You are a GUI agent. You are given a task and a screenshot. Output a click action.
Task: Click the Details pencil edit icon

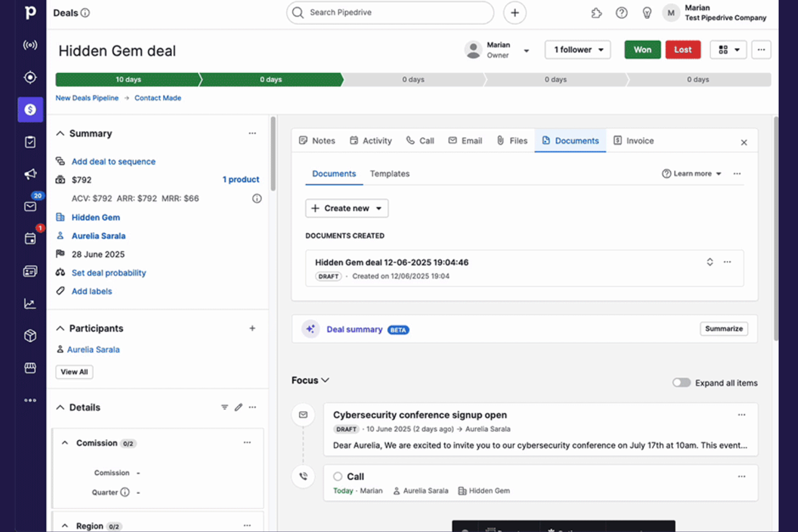(238, 407)
